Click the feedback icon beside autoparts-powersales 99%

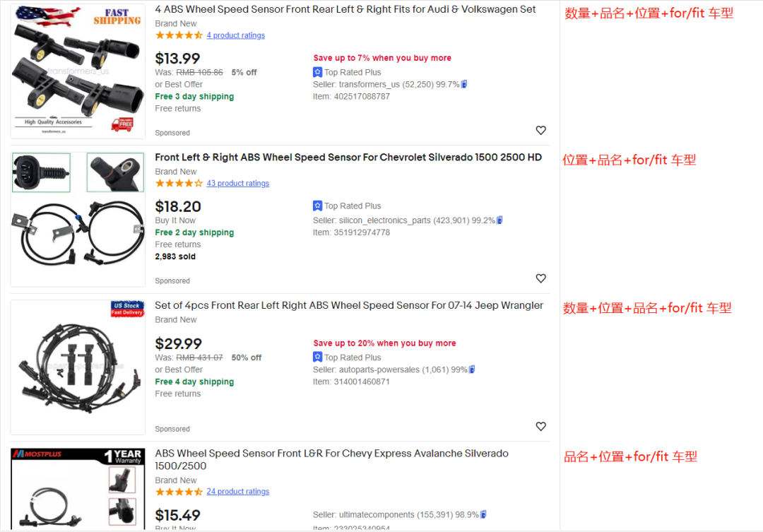(x=472, y=370)
